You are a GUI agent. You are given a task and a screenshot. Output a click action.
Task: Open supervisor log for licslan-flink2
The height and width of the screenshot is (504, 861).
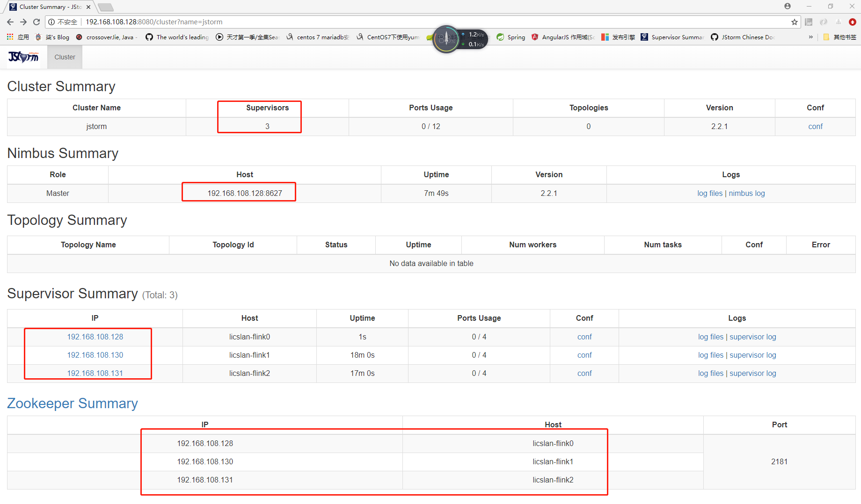(753, 373)
